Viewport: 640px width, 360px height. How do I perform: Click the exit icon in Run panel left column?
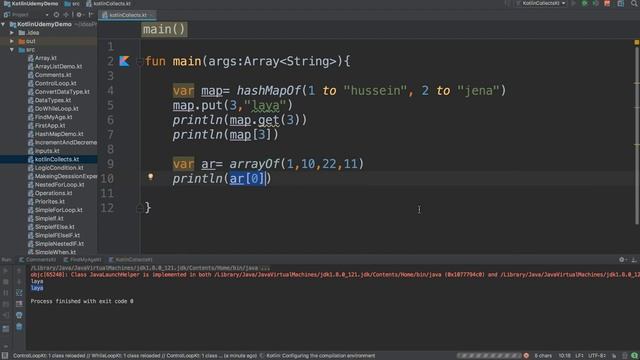[x=6, y=315]
